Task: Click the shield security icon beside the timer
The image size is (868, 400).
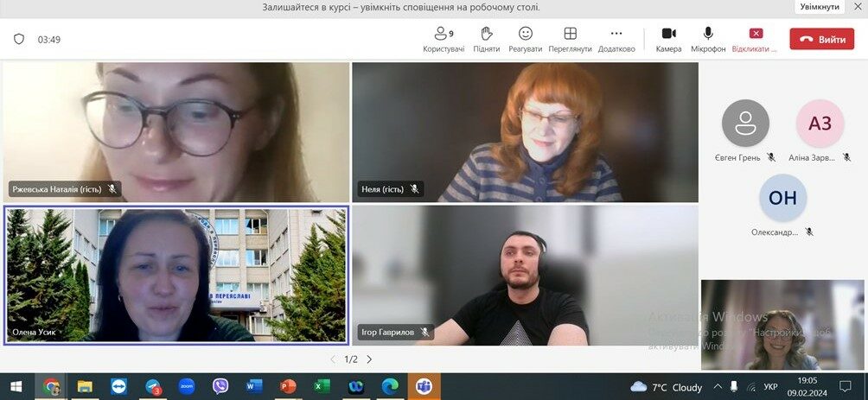Action: (x=19, y=39)
